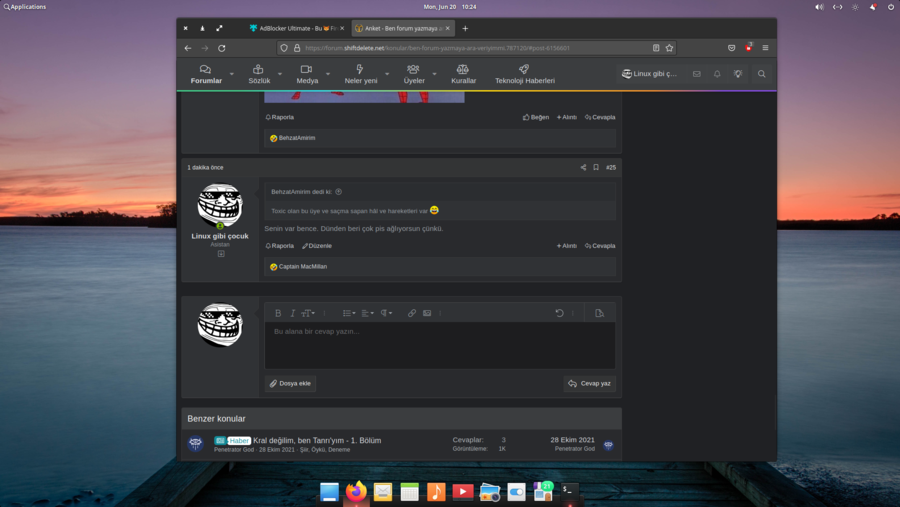Screen dimensions: 900x507
Task: Toggle italic formatting in reply editor
Action: (292, 313)
